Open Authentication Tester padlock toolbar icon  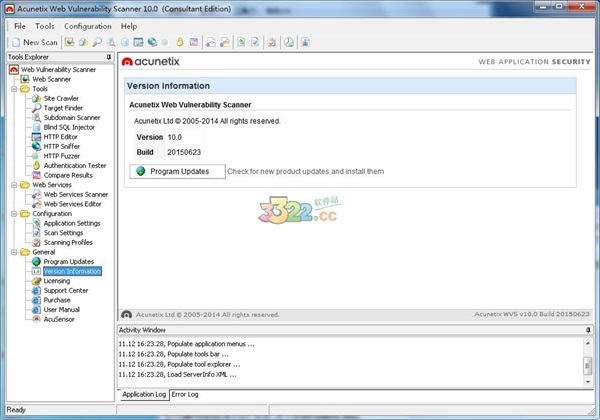click(179, 42)
